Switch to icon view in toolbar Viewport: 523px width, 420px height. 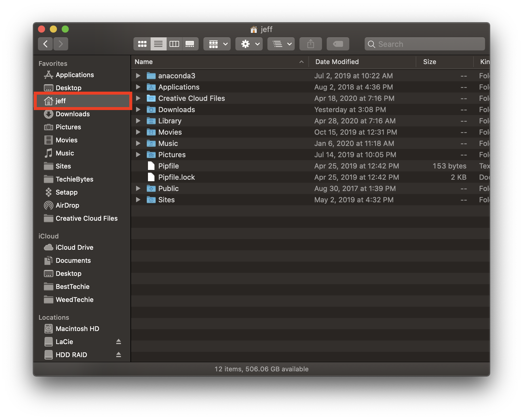142,44
